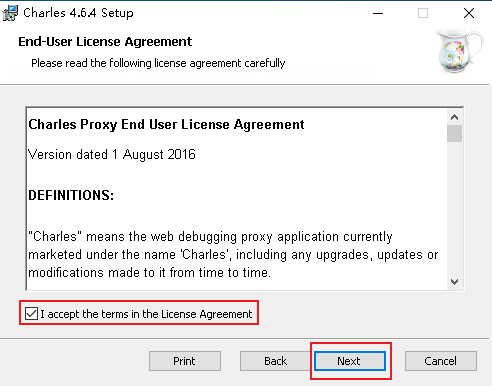Cancel the Charles installation
The image size is (492, 386).
tap(441, 361)
